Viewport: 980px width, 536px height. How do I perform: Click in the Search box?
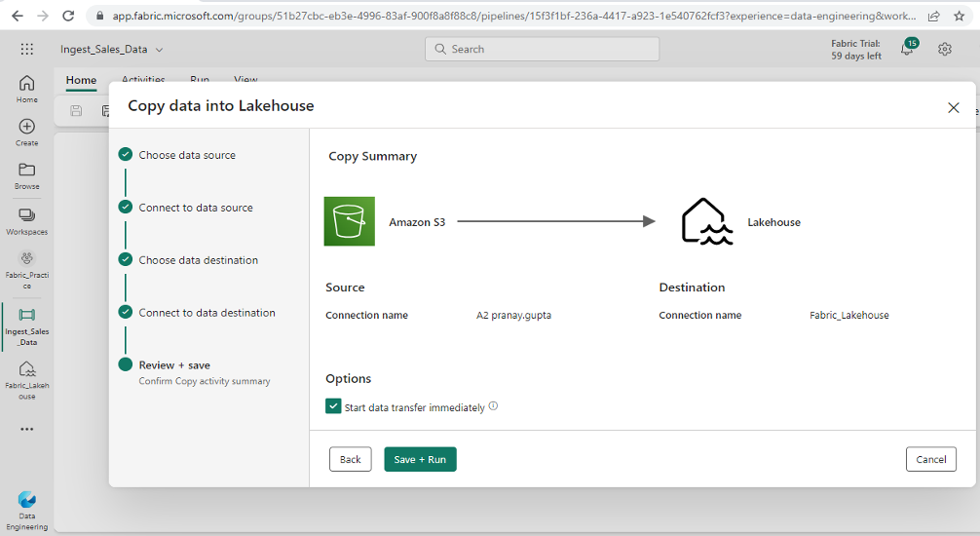coord(542,49)
